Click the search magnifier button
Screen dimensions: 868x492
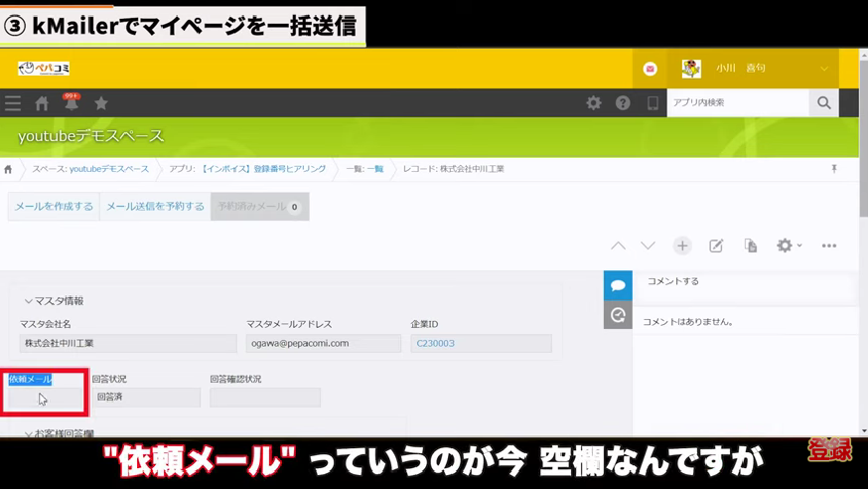(x=824, y=102)
